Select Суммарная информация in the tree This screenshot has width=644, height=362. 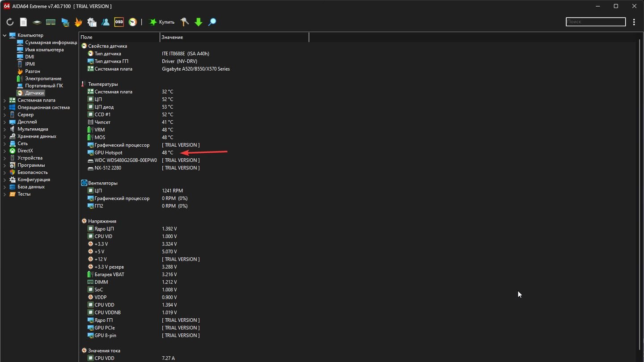(x=47, y=42)
